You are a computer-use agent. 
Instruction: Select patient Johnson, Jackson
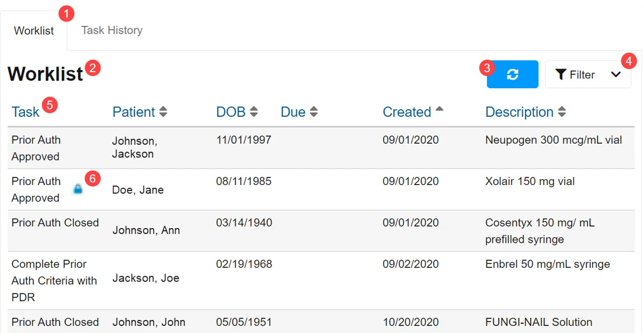[x=135, y=148]
